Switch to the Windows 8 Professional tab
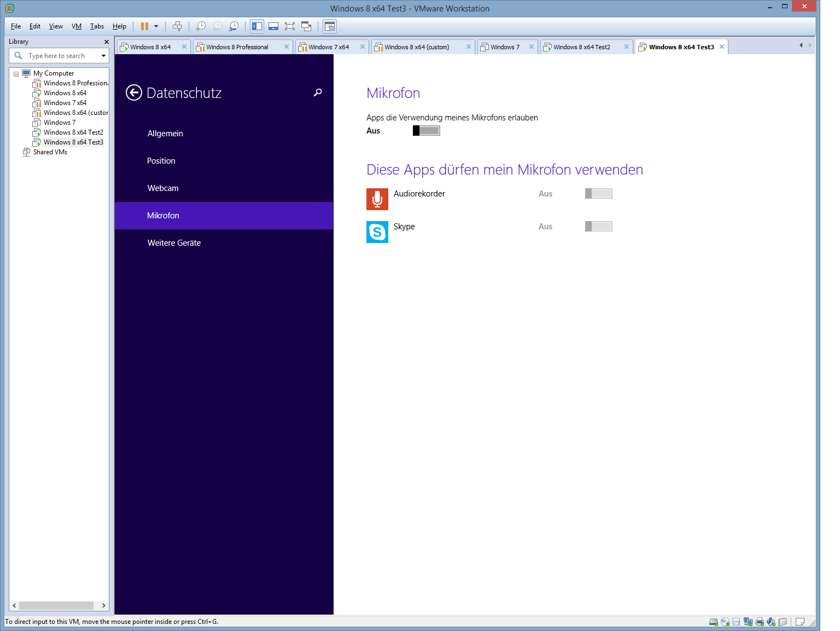The height and width of the screenshot is (631, 840). tap(242, 47)
